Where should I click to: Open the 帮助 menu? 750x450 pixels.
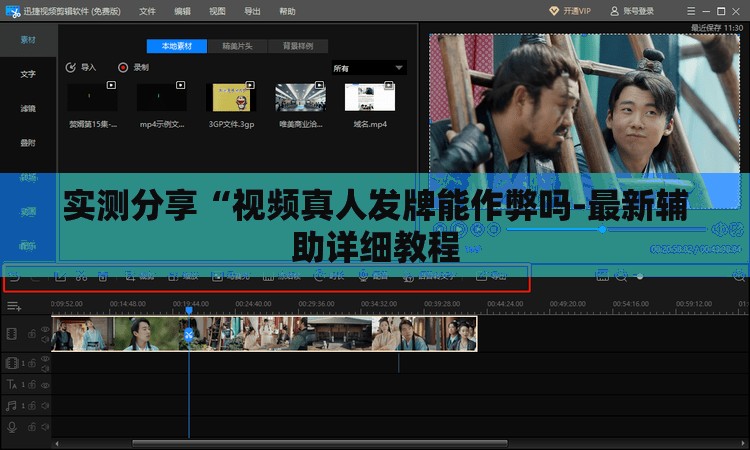click(x=287, y=11)
